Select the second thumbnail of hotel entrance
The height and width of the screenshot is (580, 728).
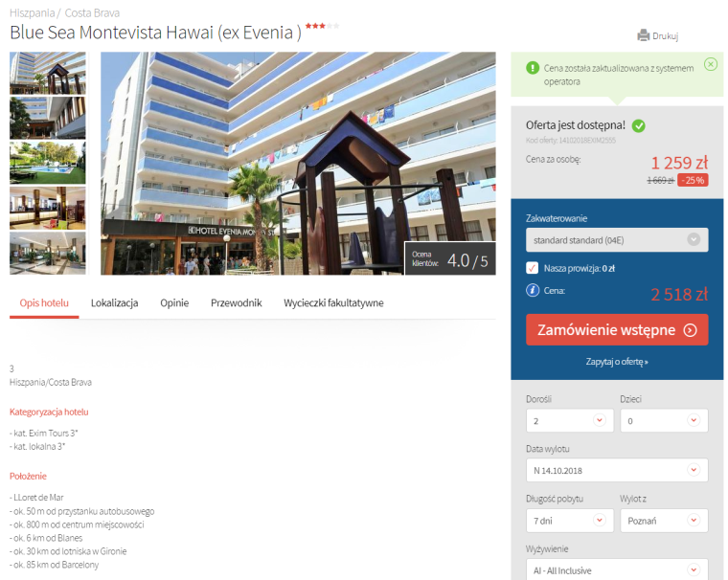[x=48, y=118]
